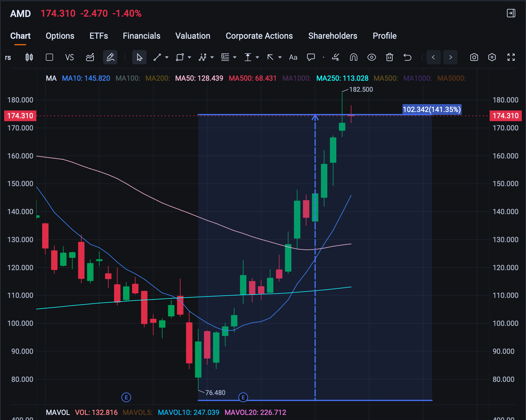The height and width of the screenshot is (420, 526).
Task: Open the Options tab
Action: (60, 36)
